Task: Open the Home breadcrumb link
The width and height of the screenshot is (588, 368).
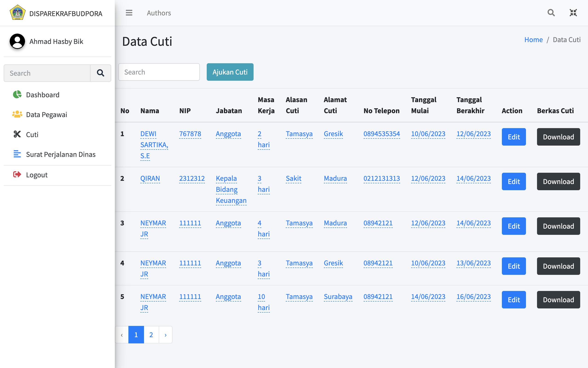Action: coord(533,40)
